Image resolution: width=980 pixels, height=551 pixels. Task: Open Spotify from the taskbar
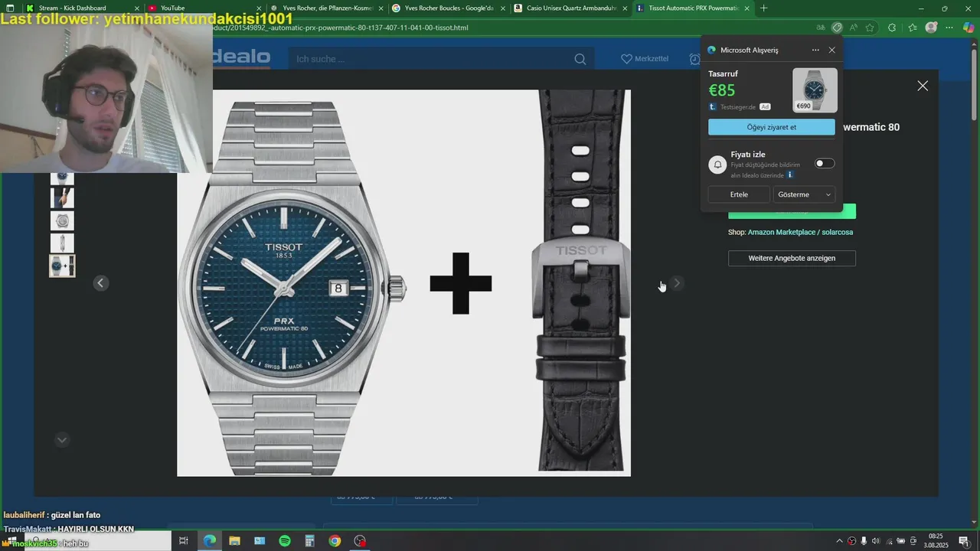point(285,541)
